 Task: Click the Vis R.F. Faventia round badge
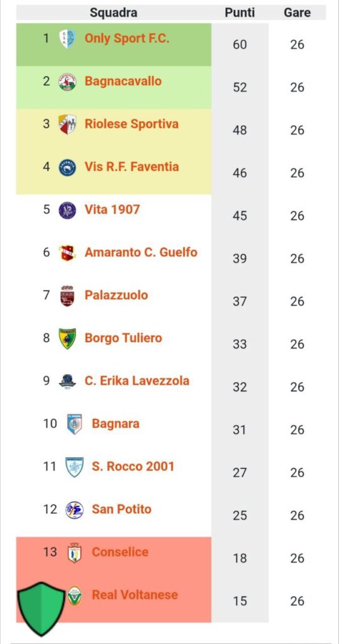pyautogui.click(x=67, y=167)
